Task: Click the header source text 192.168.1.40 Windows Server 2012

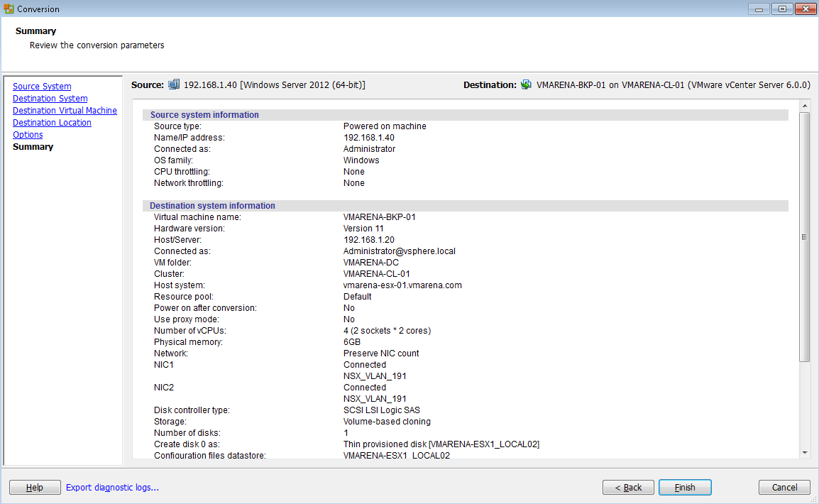Action: coord(274,84)
